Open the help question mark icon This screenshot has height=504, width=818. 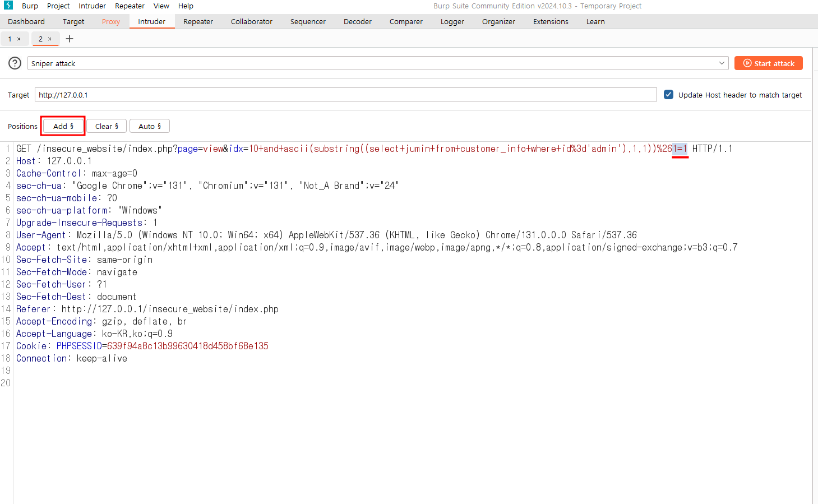tap(15, 63)
